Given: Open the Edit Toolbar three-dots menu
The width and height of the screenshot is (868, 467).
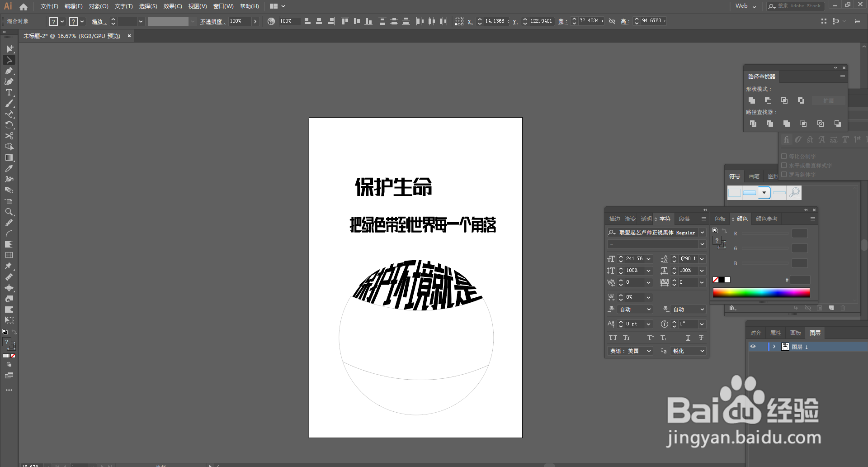Looking at the screenshot, I should tap(9, 390).
